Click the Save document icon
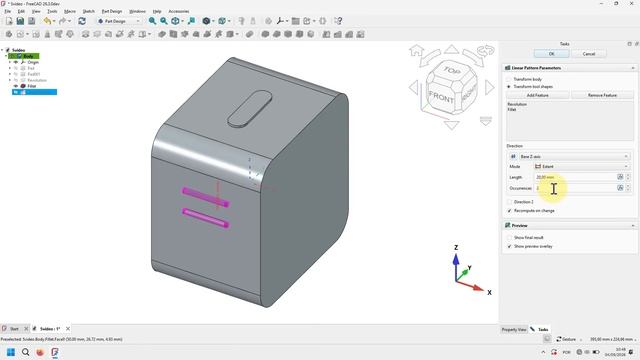640x360 pixels. click(x=20, y=21)
